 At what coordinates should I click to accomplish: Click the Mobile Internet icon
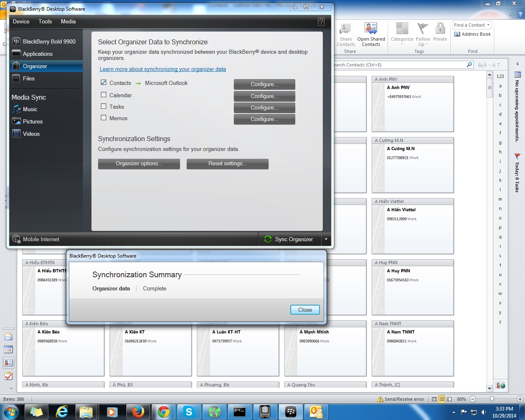point(16,239)
